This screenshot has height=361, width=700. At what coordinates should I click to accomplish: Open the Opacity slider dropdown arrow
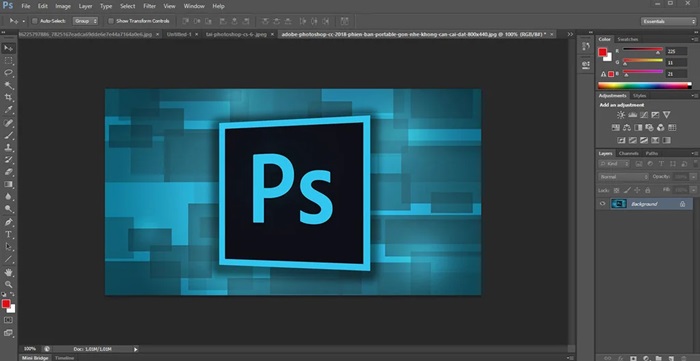(693, 177)
